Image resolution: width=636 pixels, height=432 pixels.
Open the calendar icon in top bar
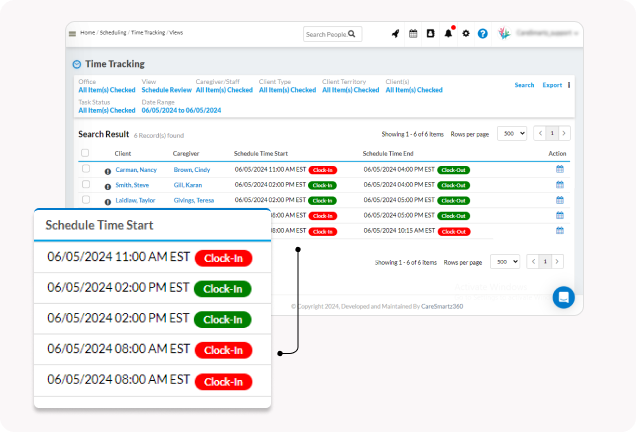point(413,34)
